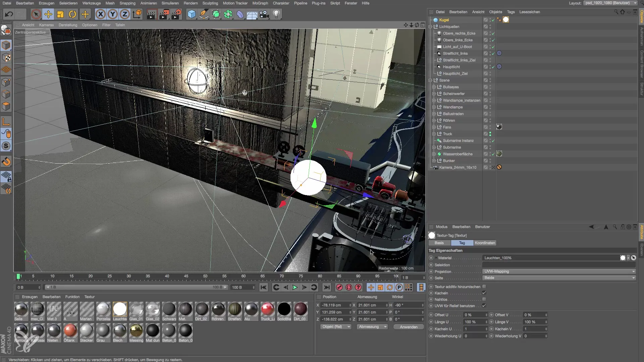
Task: Switch to the Koordinaten tab
Action: (485, 243)
